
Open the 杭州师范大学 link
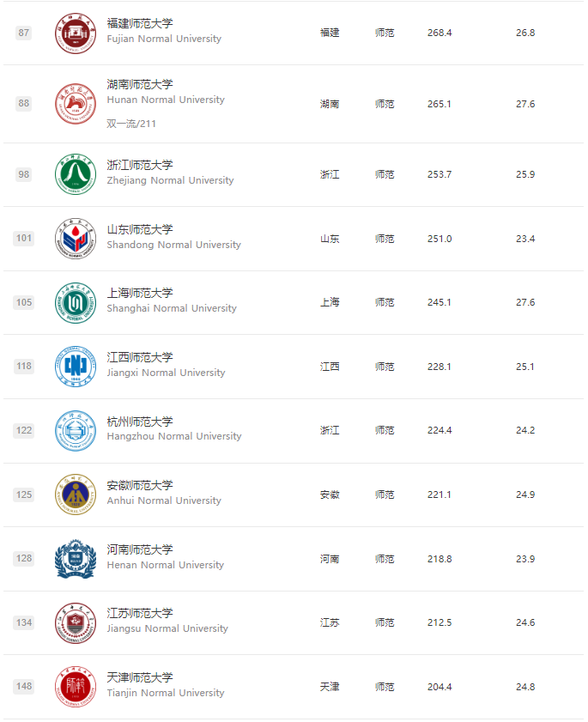[x=139, y=422]
